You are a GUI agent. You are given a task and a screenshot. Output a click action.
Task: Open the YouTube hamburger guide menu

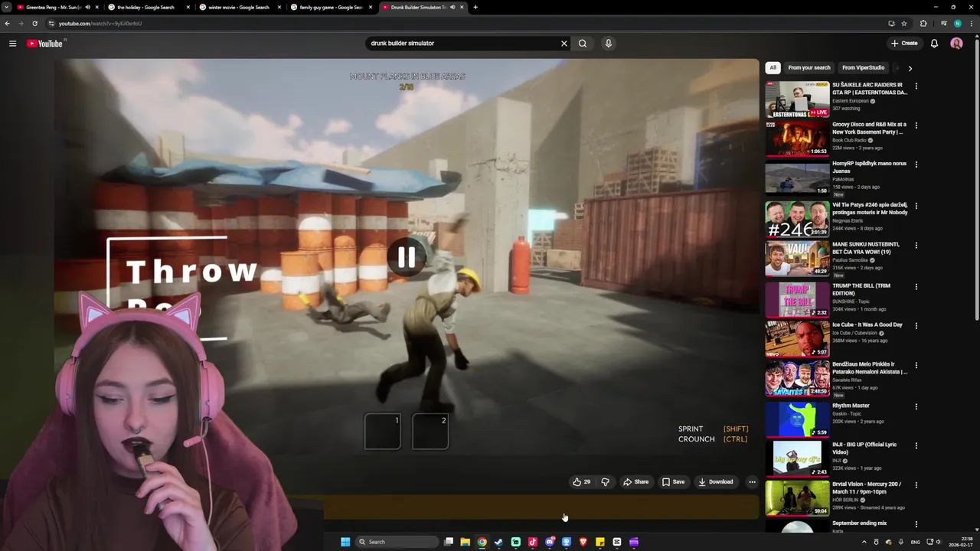point(12,44)
